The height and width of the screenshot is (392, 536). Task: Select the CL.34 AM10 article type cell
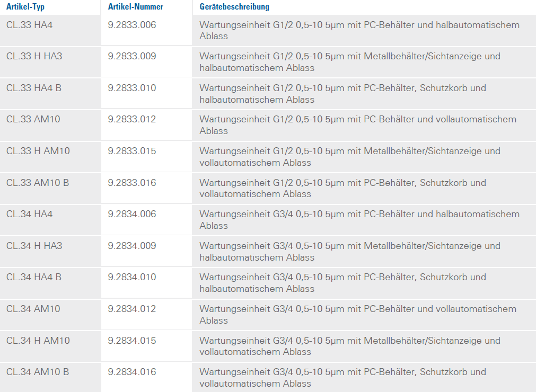point(33,309)
